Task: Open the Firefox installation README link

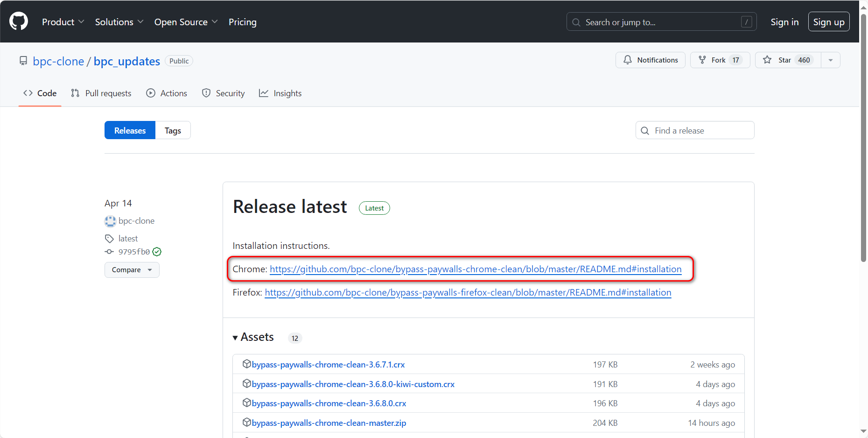Action: pos(468,292)
